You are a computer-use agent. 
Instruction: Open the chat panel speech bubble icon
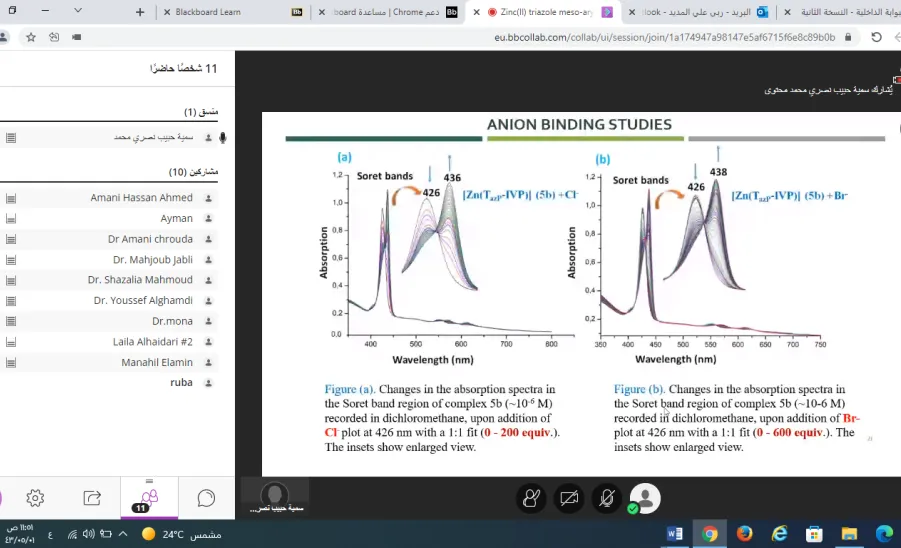pyautogui.click(x=206, y=498)
